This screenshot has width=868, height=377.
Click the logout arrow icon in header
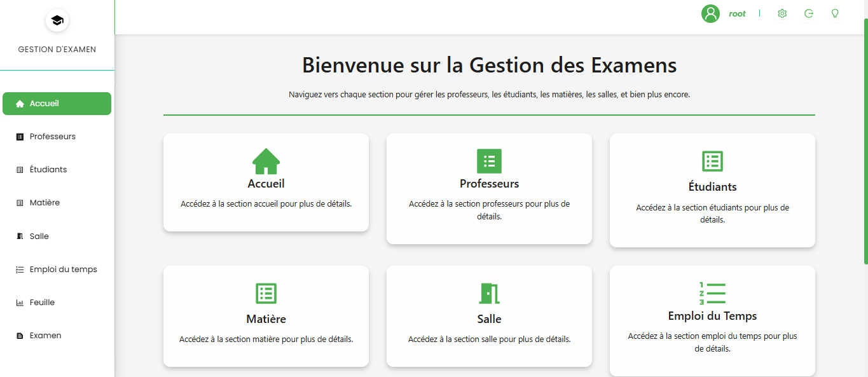coord(809,13)
